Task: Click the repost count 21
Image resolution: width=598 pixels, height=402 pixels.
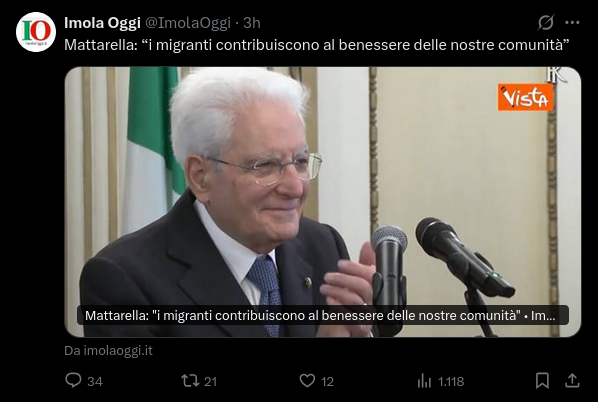Action: click(x=211, y=381)
